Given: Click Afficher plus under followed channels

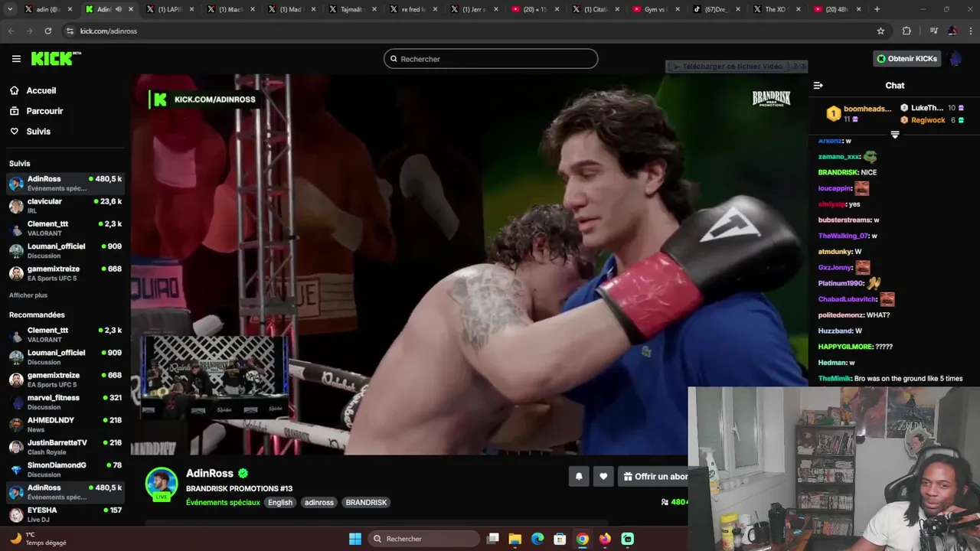Looking at the screenshot, I should [28, 295].
